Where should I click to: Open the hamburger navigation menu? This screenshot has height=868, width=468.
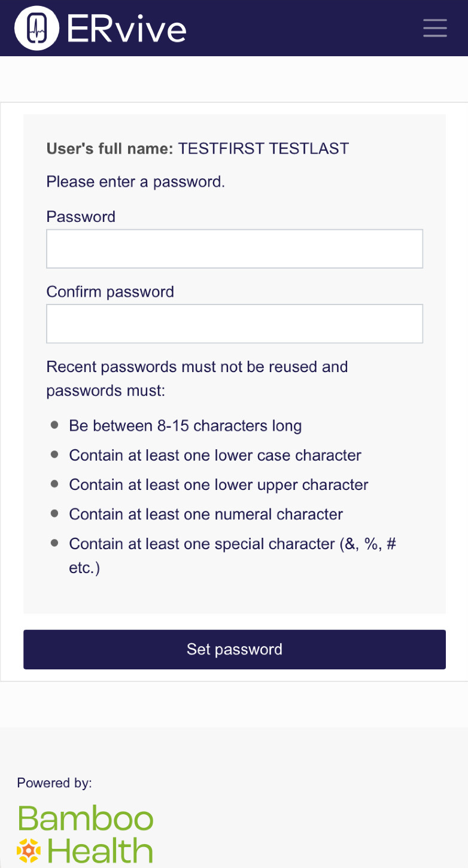435,28
